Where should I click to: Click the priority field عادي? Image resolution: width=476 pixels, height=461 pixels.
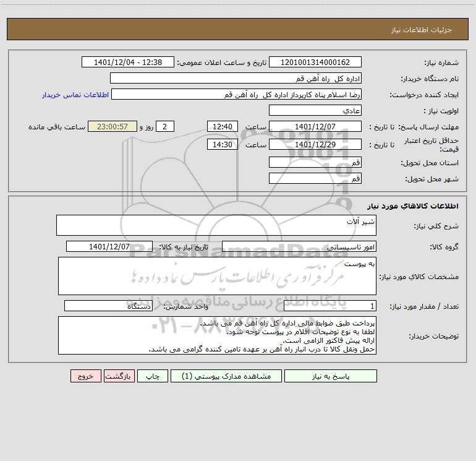[315, 111]
